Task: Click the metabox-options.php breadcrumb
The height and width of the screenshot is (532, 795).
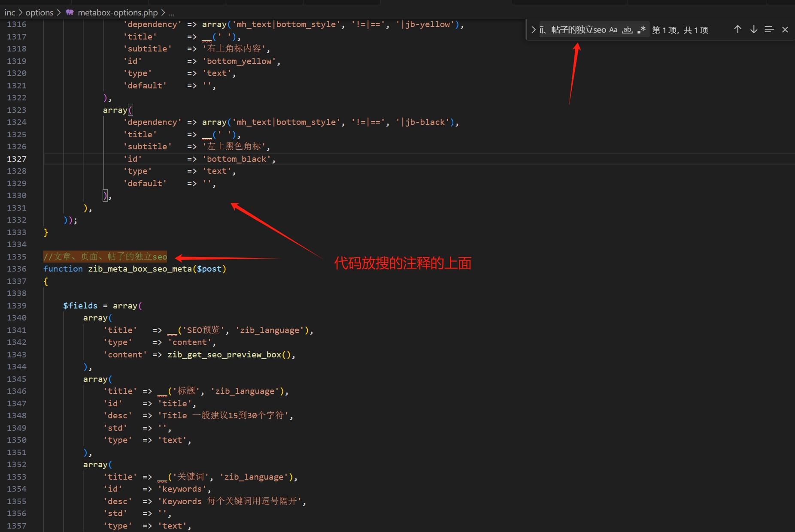Action: point(118,12)
